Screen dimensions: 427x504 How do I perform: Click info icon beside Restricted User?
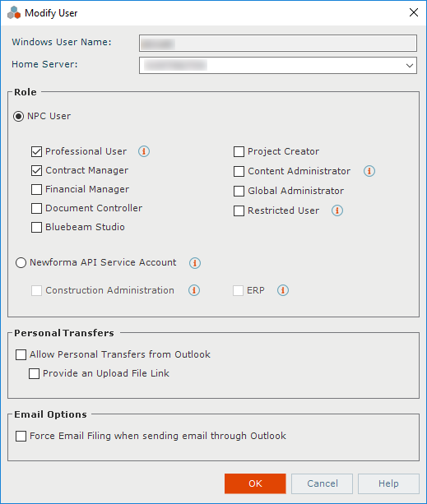click(337, 210)
